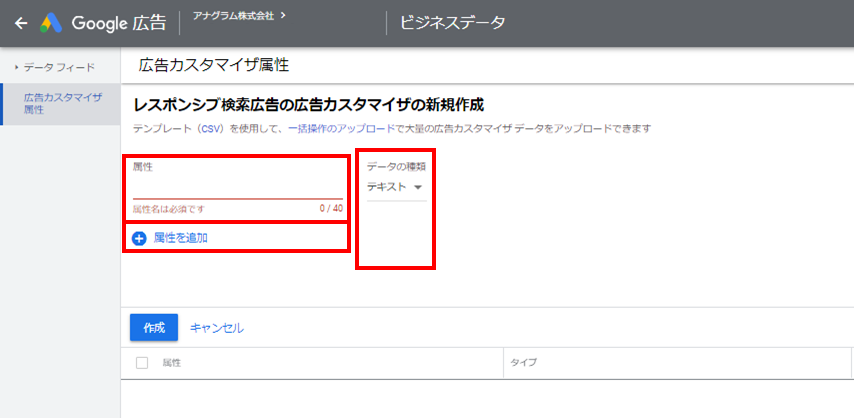Select 広告カスタマイザ属性 in the left sidebar

(62, 103)
